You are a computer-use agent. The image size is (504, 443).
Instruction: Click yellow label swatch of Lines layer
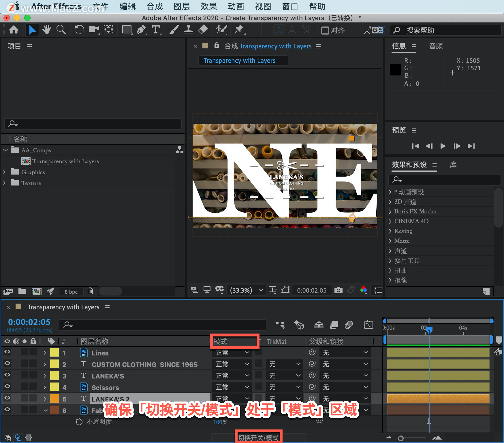tap(54, 353)
